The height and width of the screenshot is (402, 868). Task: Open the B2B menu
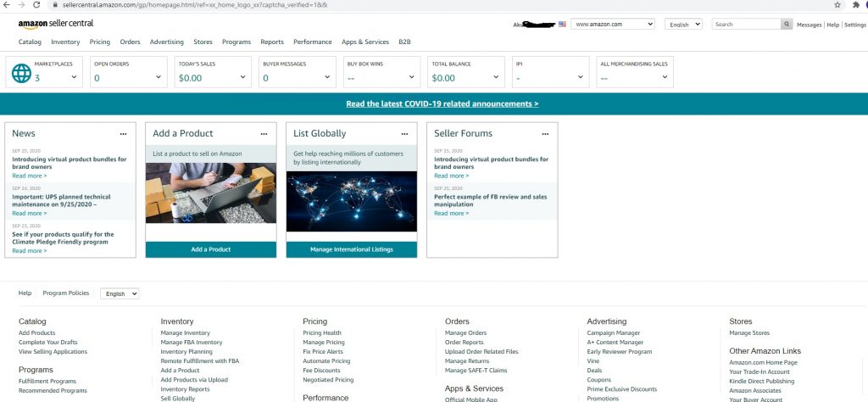click(404, 42)
